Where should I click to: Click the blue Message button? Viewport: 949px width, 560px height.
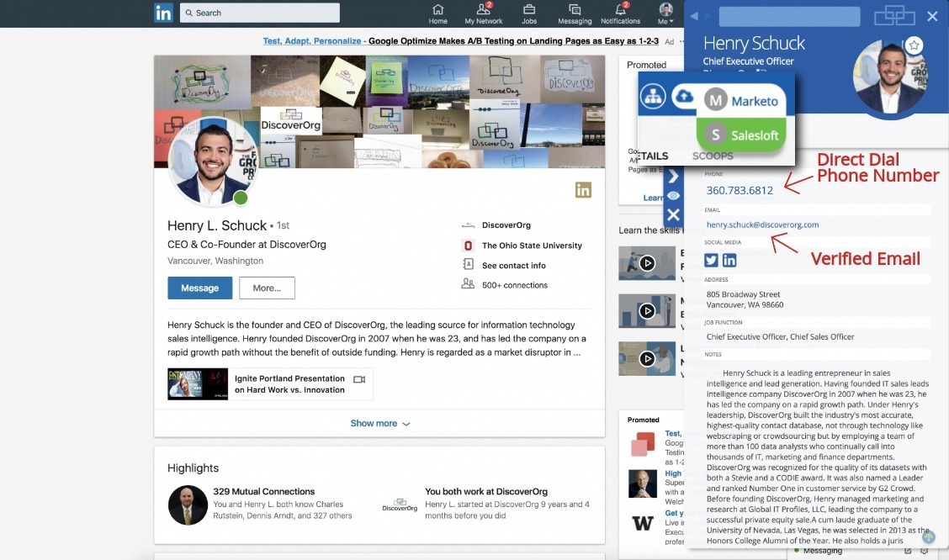click(199, 288)
